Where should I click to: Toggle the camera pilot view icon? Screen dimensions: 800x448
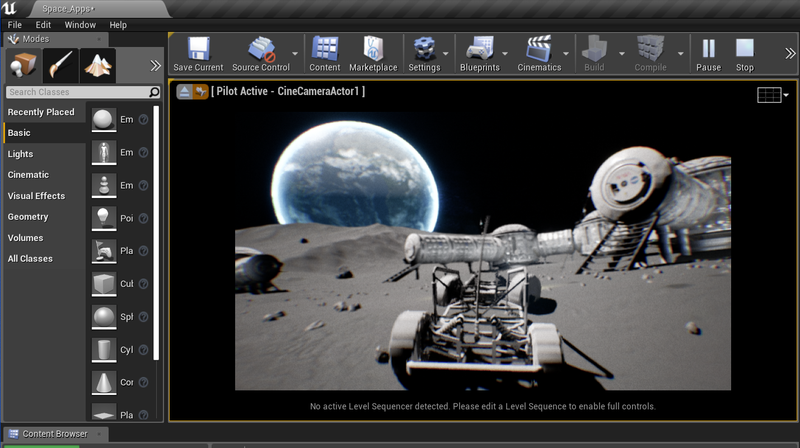pyautogui.click(x=201, y=92)
